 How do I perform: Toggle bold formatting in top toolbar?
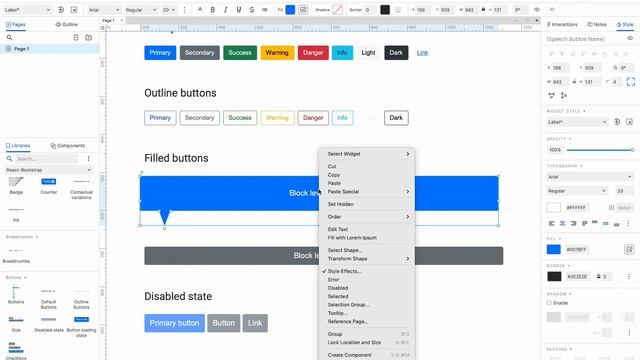[213, 9]
